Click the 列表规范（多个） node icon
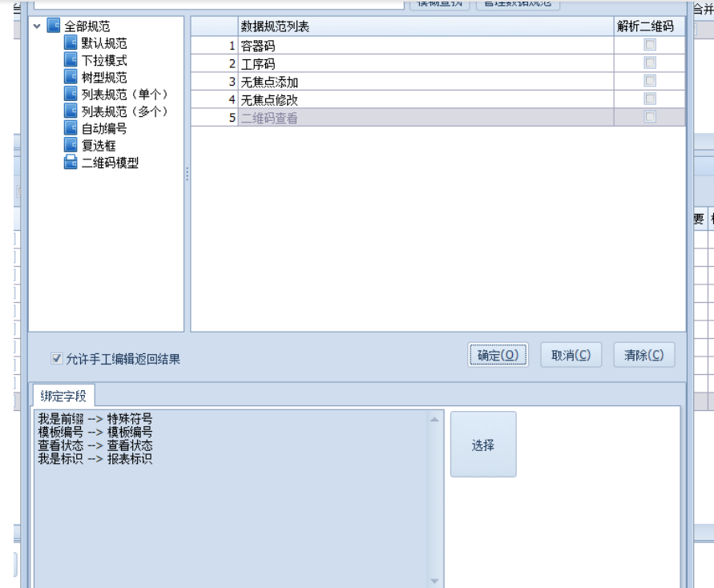Viewport: 714px width, 588px height. click(71, 111)
